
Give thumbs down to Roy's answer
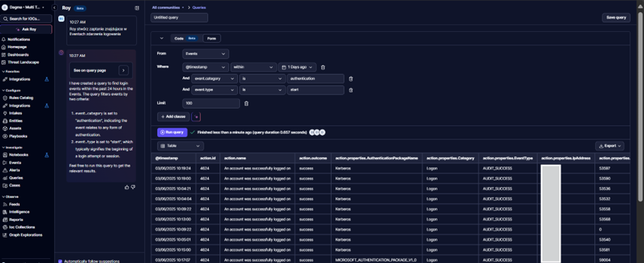pos(133,187)
